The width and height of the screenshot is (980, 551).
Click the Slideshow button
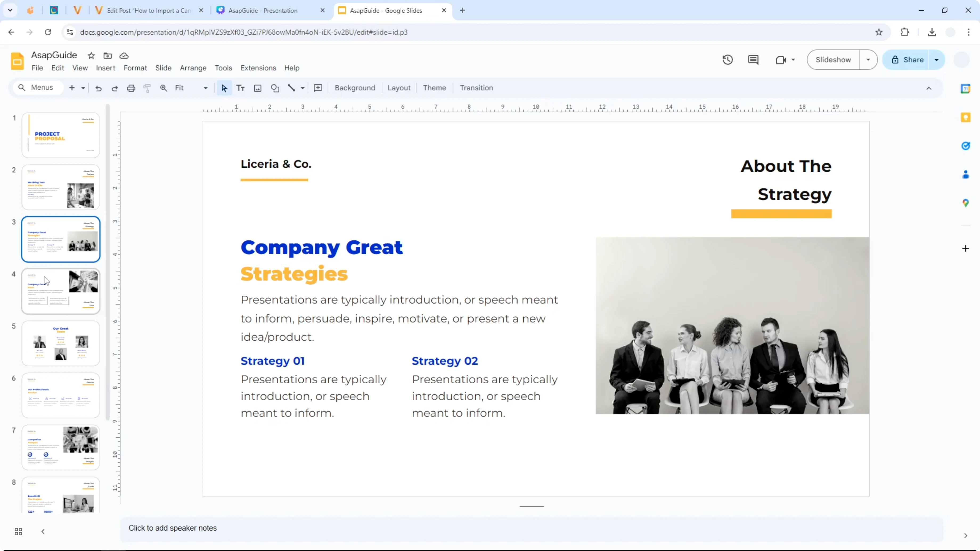click(x=833, y=60)
